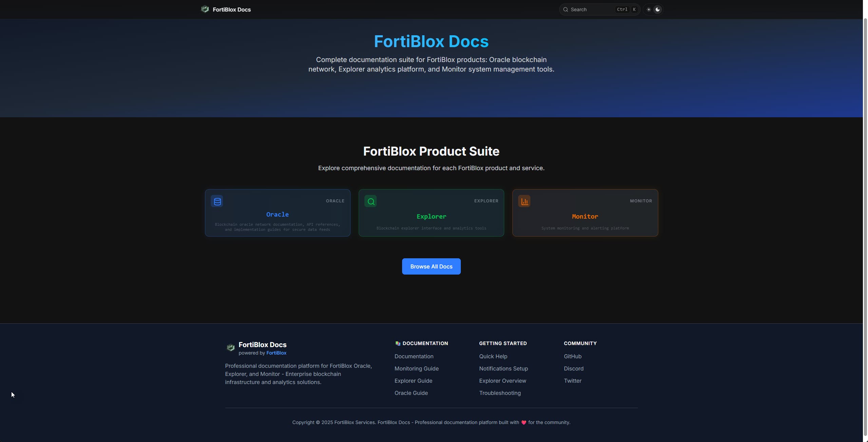Viewport: 868px width, 442px height.
Task: Click the FortiBlox cube logo in the footer
Action: 231,348
